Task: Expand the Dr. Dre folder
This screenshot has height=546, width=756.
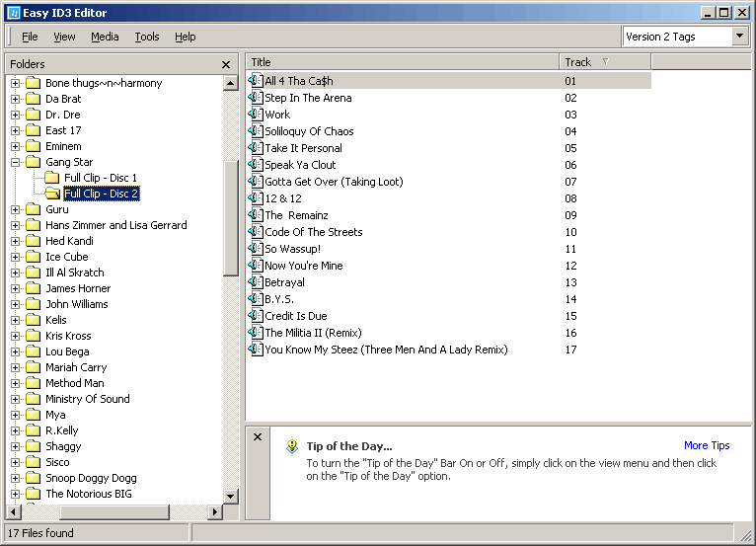Action: click(16, 115)
